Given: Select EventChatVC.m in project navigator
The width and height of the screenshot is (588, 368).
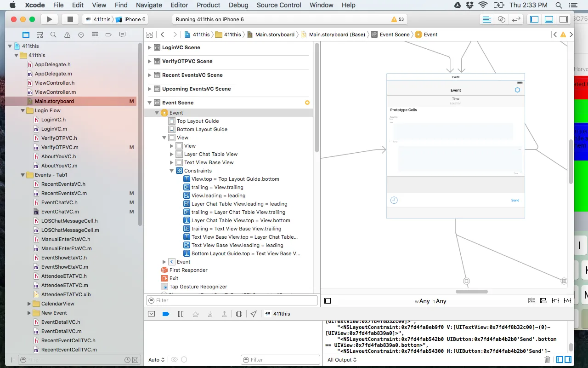Looking at the screenshot, I should coord(60,212).
